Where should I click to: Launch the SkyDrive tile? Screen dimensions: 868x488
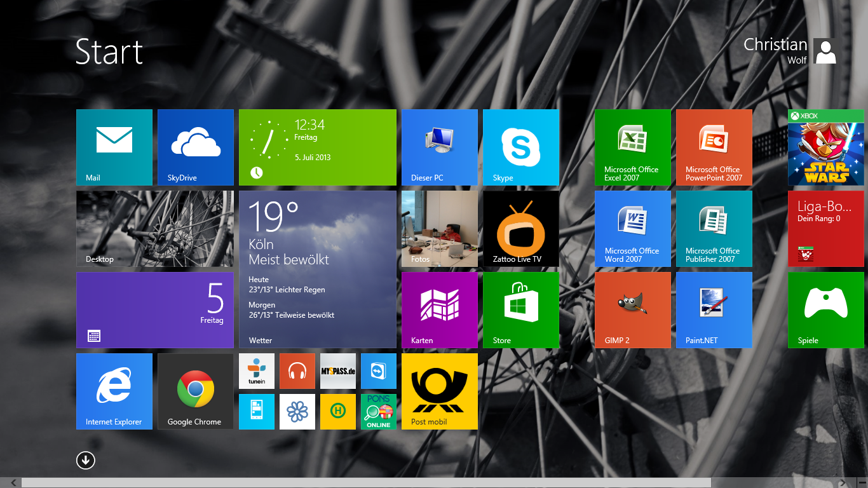pos(196,147)
